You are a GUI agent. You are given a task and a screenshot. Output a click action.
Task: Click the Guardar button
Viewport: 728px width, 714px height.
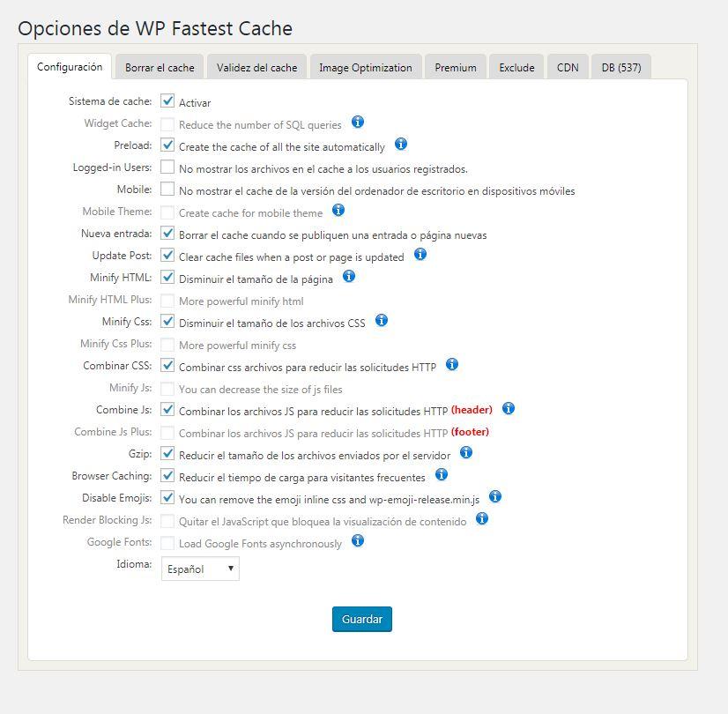[x=361, y=619]
